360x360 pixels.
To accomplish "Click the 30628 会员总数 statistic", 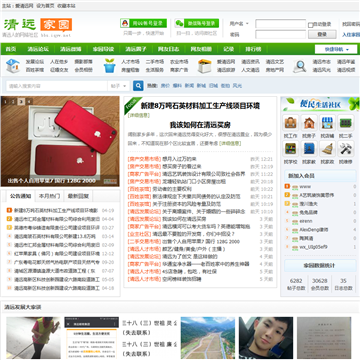I will [x=319, y=284].
